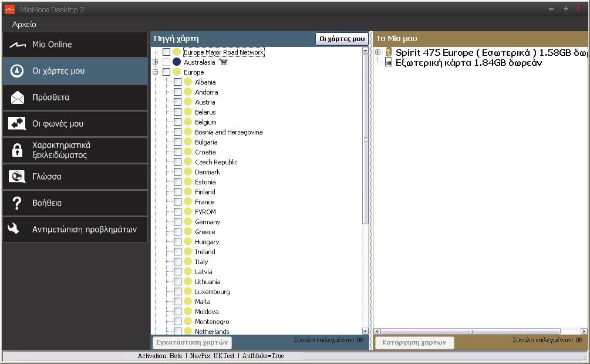Viewport: 590px width, 364px height.
Task: Click the shopping cart icon beside Australasia
Action: pos(223,62)
